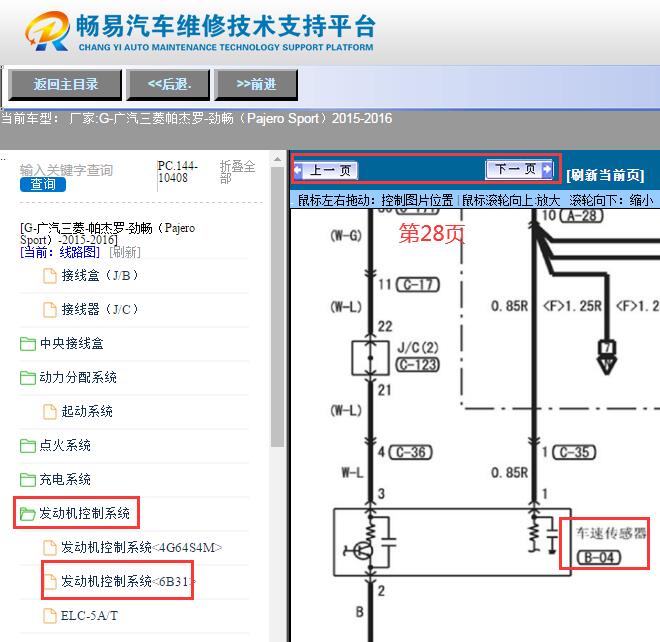
Task: Click 折叠全部 to collapse all
Action: (237, 172)
